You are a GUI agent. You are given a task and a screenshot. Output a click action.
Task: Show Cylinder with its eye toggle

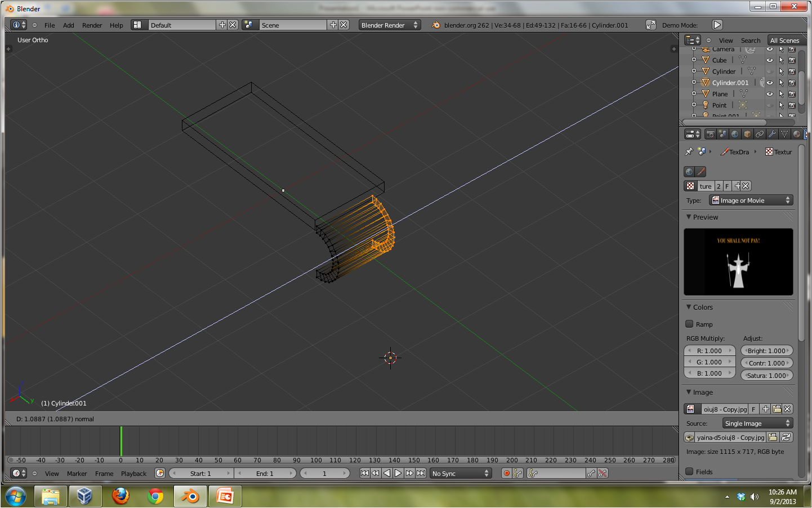click(770, 71)
